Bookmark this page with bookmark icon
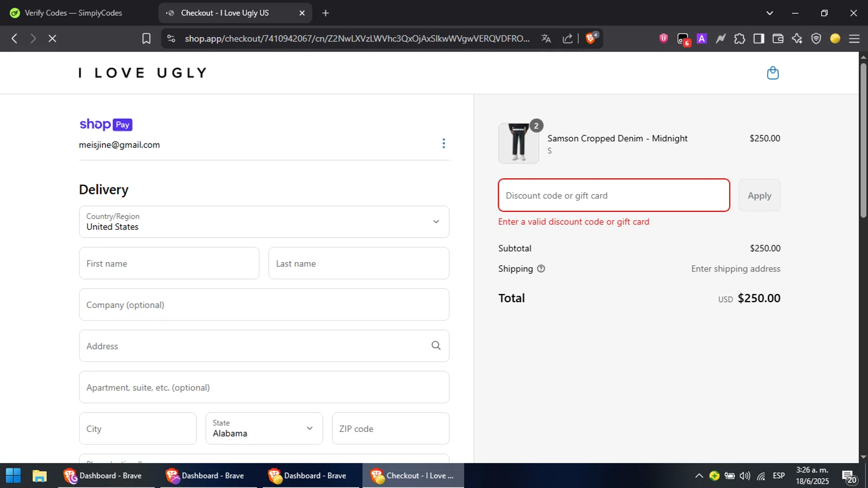The height and width of the screenshot is (488, 868). [146, 38]
